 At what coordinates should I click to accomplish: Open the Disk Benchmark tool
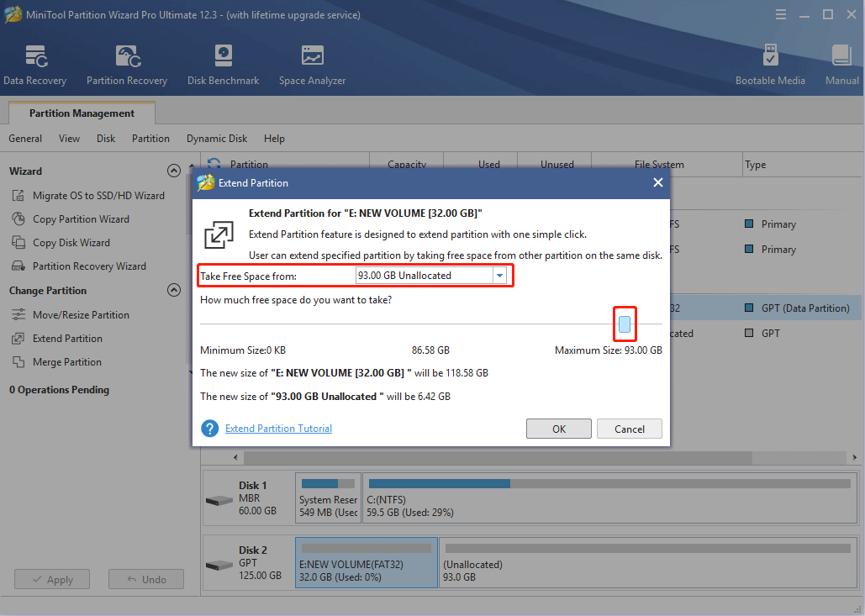click(x=223, y=65)
